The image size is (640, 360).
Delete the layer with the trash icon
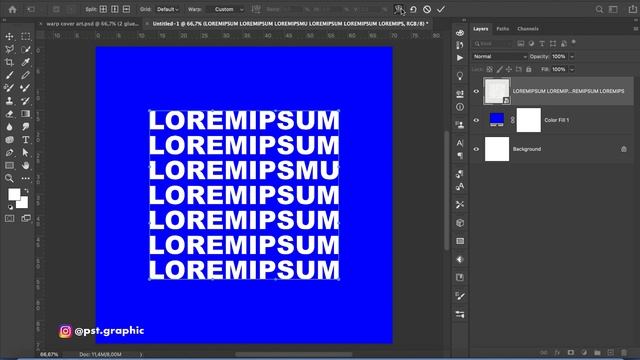click(624, 353)
